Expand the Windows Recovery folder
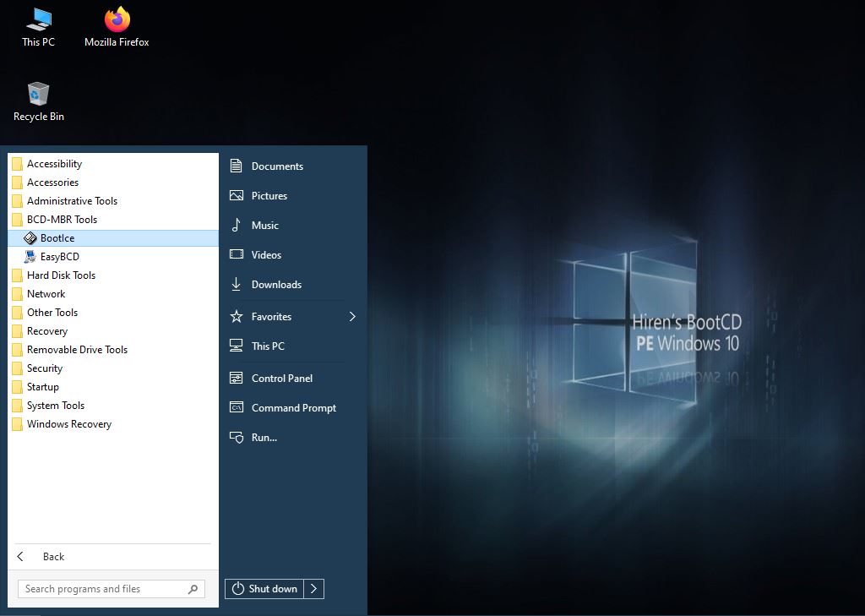The height and width of the screenshot is (616, 865). click(68, 424)
